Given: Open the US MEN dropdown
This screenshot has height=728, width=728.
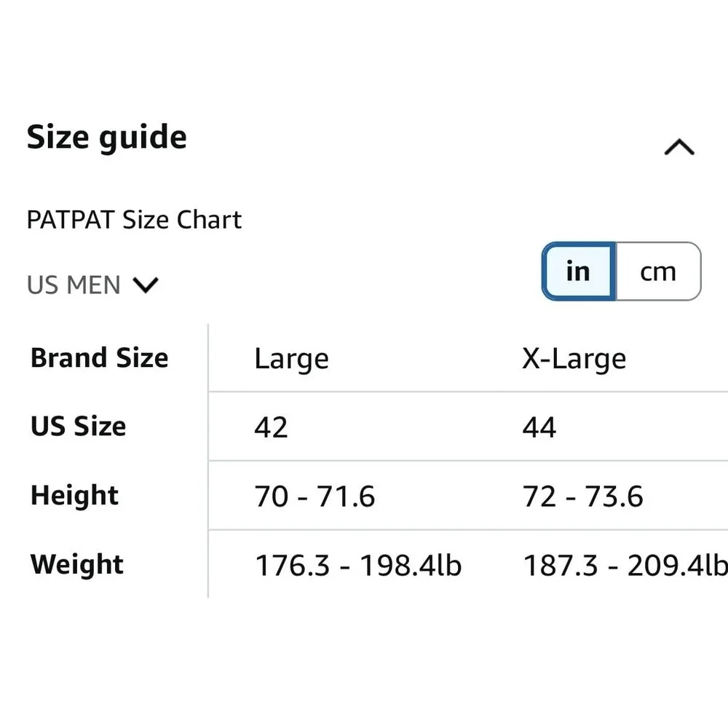Looking at the screenshot, I should click(93, 285).
